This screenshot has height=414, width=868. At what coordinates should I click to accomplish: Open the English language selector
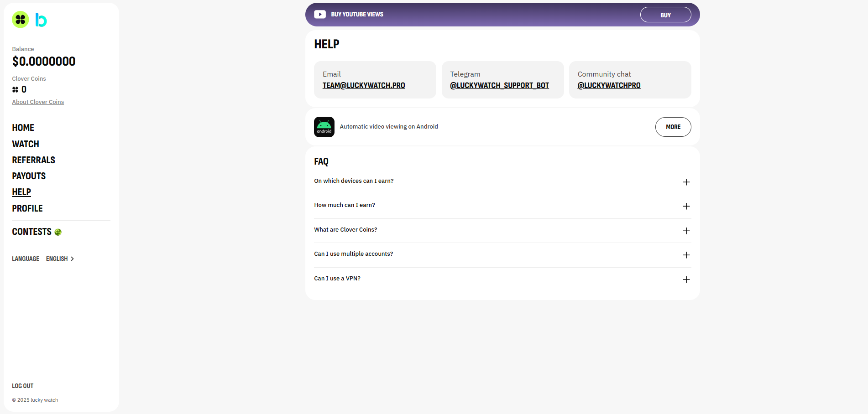(60, 259)
